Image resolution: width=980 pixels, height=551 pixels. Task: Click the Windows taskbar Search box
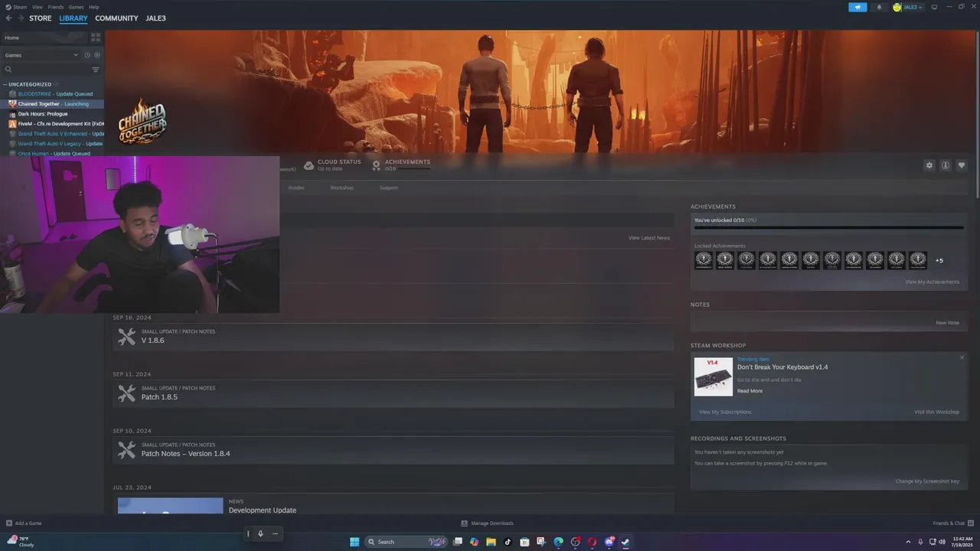click(x=407, y=542)
